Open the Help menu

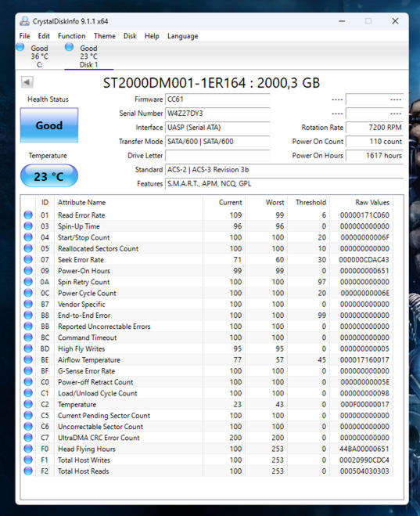point(152,36)
